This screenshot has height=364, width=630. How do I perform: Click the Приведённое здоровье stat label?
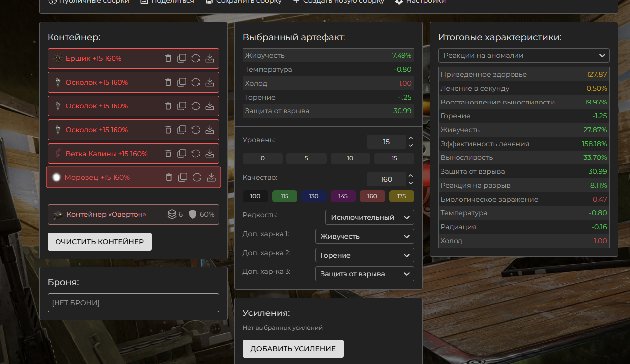pyautogui.click(x=484, y=74)
